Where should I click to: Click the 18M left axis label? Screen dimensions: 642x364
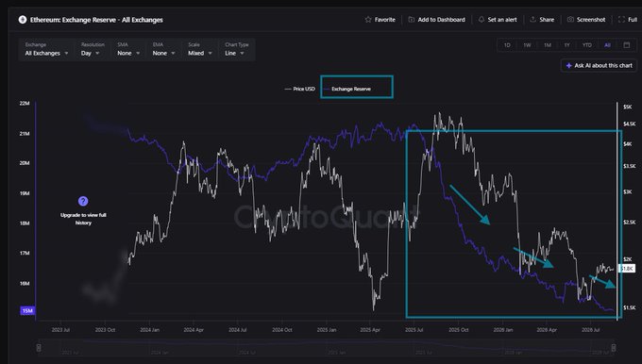[x=25, y=223]
